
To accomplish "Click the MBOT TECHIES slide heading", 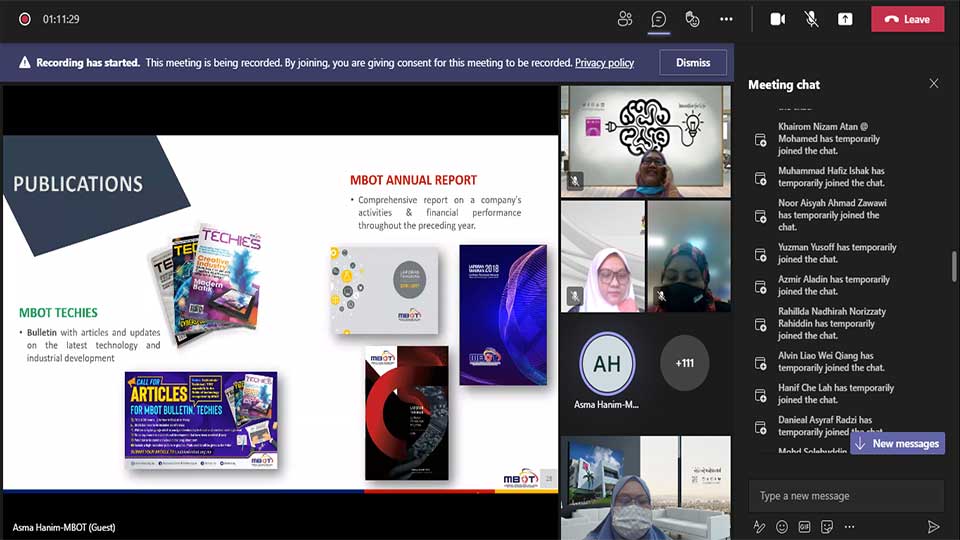I will (58, 313).
